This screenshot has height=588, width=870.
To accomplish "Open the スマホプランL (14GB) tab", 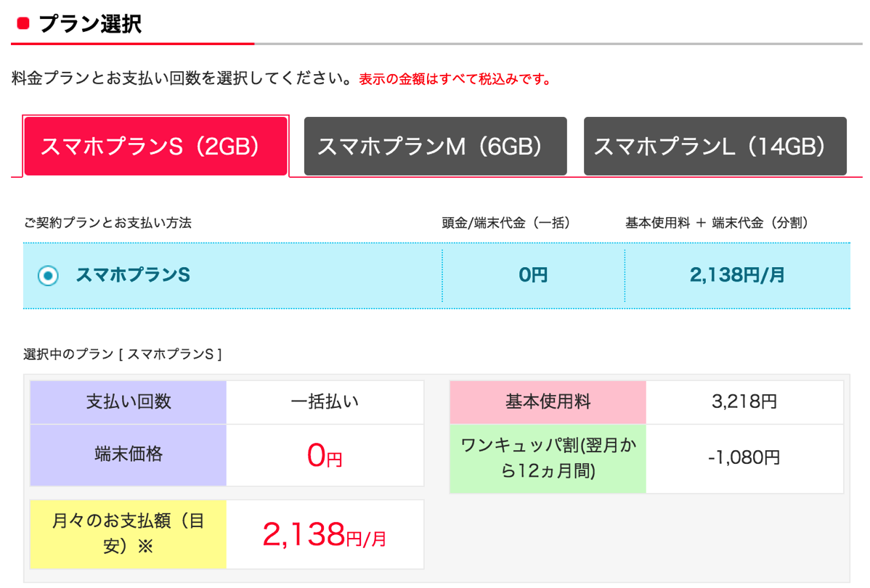I will [715, 147].
